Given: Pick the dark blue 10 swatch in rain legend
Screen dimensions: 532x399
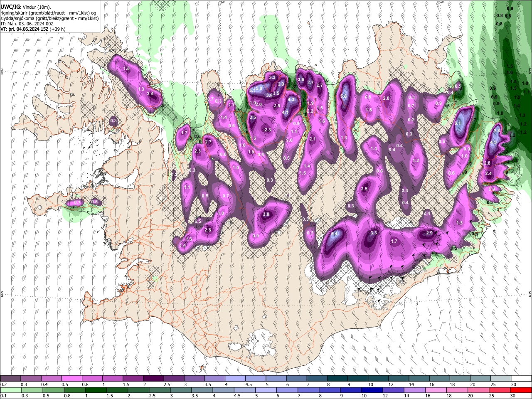Looking at the screenshot, I should pos(372,390).
